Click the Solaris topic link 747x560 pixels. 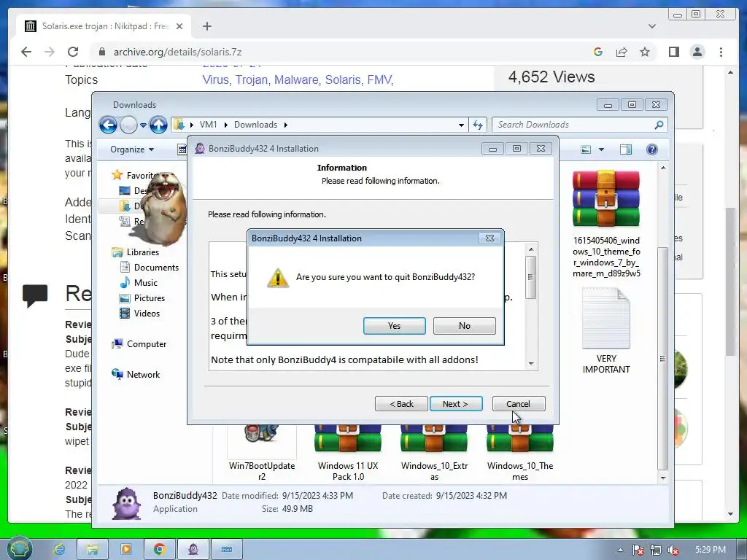point(344,79)
